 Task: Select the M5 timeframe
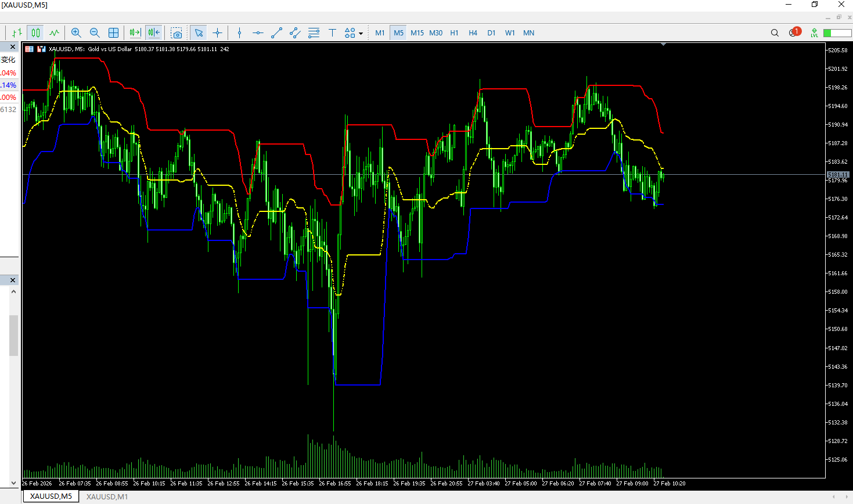point(398,33)
